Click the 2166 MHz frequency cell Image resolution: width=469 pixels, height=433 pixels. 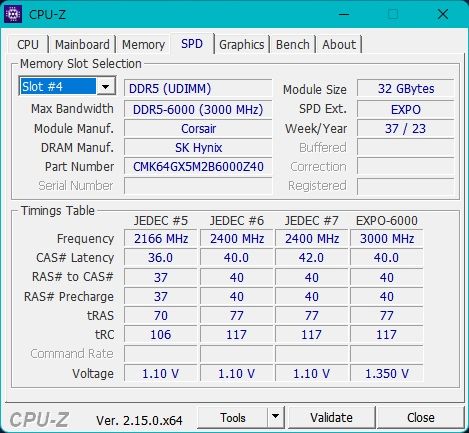[161, 239]
